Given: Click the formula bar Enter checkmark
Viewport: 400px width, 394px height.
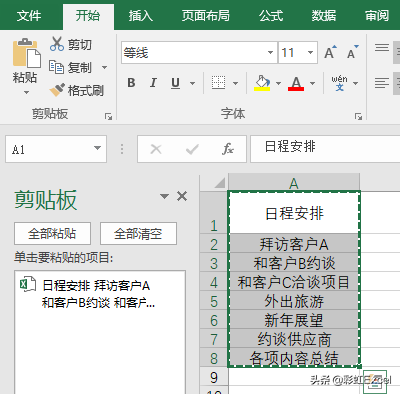Looking at the screenshot, I should pyautogui.click(x=192, y=149).
